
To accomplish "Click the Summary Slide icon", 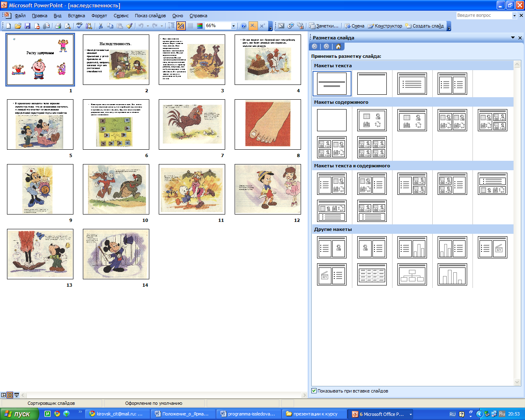I will pyautogui.click(x=300, y=26).
